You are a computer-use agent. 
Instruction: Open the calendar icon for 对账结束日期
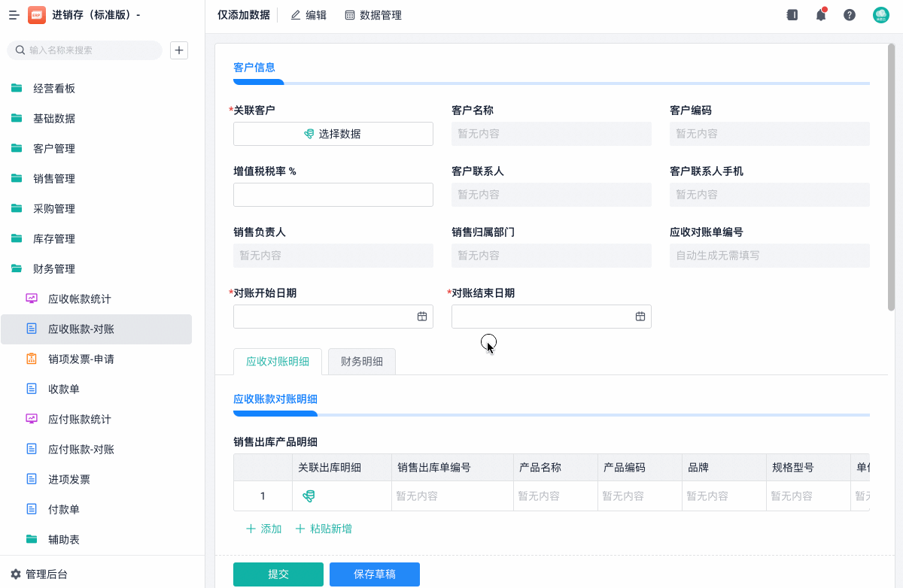click(x=640, y=317)
